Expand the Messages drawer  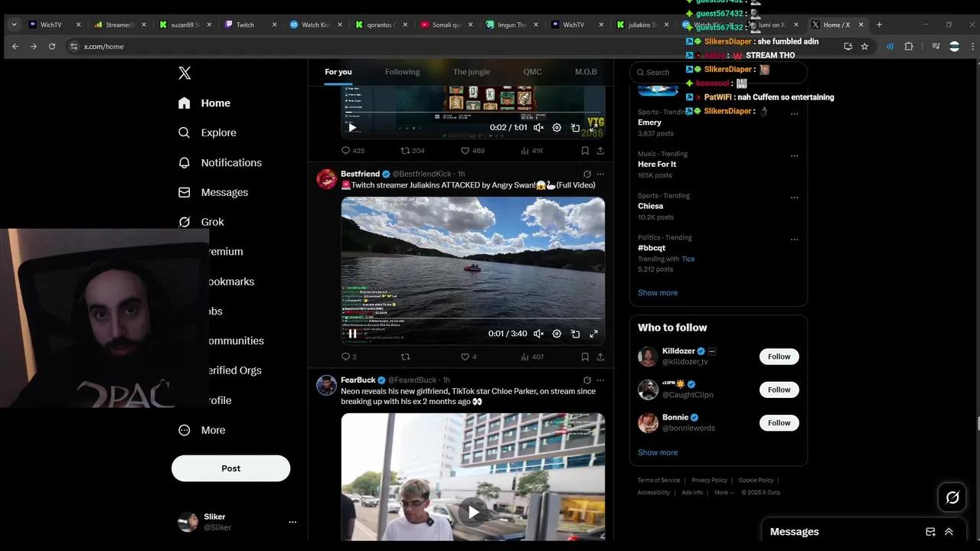(949, 532)
